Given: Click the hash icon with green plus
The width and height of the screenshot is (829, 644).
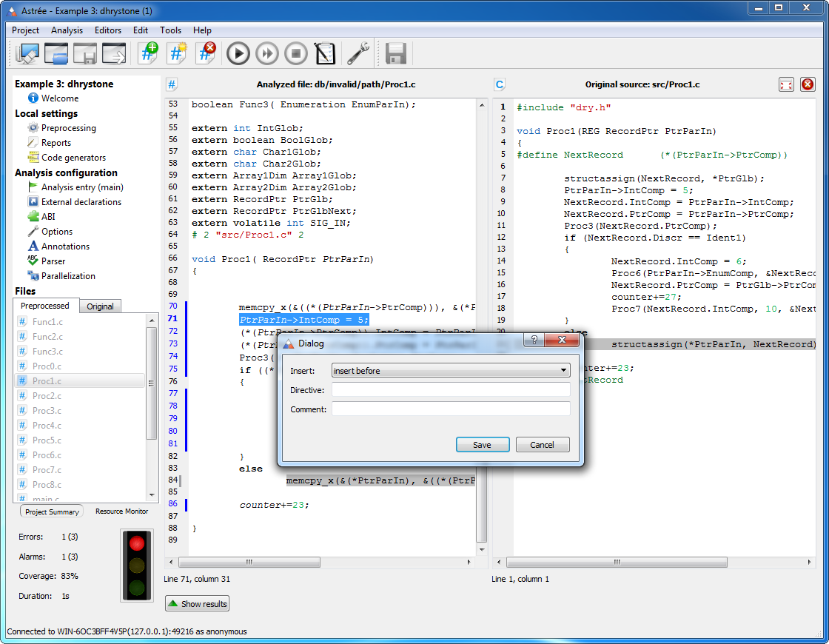Looking at the screenshot, I should click(x=148, y=53).
